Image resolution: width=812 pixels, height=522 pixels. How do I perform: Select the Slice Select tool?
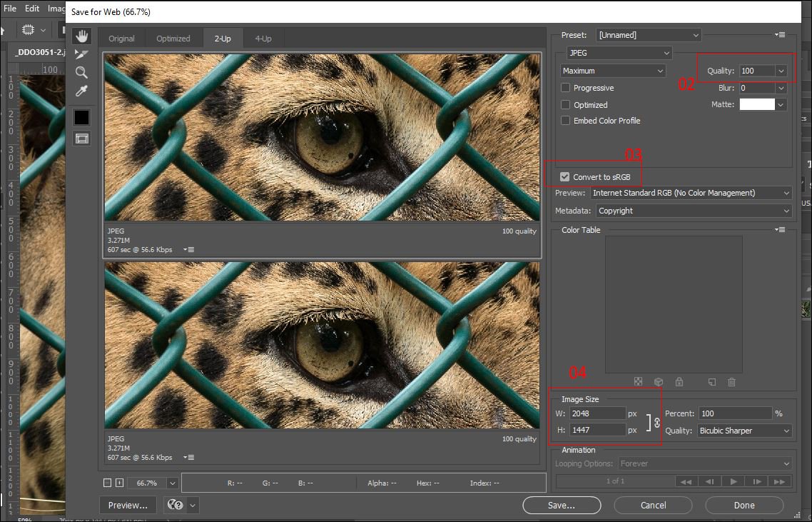81,52
